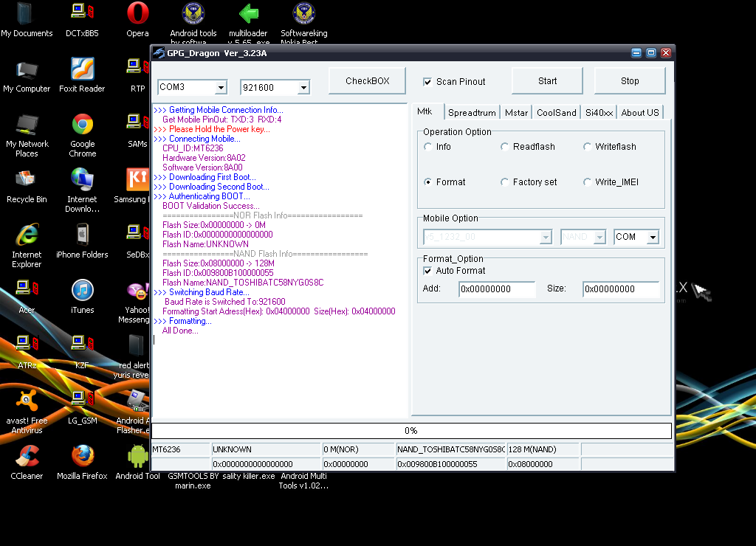Expand the COM3 port dropdown
756x546 pixels.
(x=220, y=88)
